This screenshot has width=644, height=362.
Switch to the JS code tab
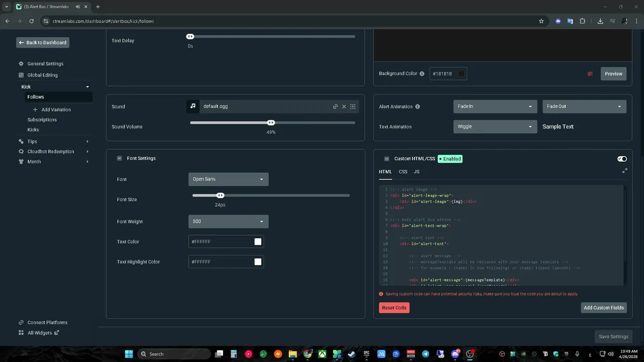[x=417, y=172]
